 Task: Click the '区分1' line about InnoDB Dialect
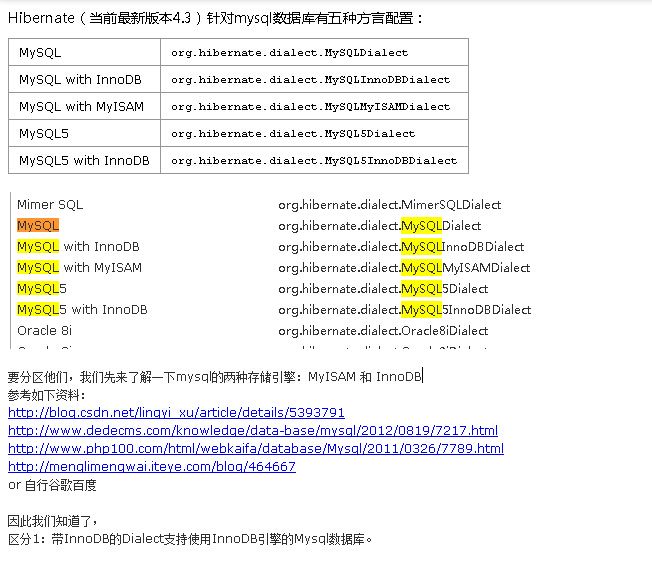coord(190,539)
